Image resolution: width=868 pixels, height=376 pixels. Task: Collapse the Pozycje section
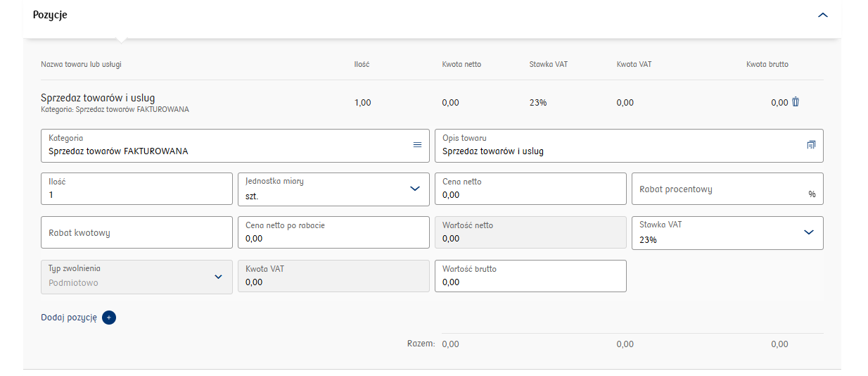[x=823, y=15]
